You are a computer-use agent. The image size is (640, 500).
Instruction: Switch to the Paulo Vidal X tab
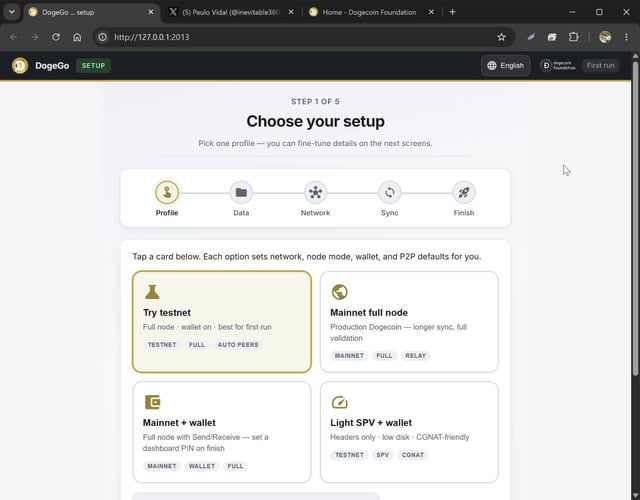231,12
